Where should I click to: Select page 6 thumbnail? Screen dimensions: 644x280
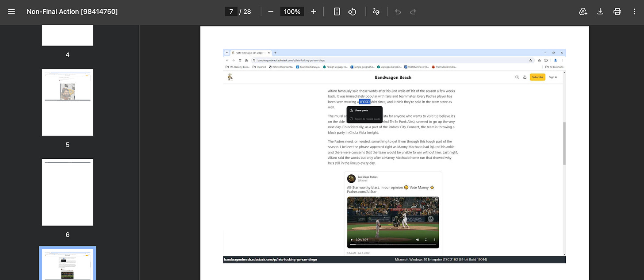point(68,192)
